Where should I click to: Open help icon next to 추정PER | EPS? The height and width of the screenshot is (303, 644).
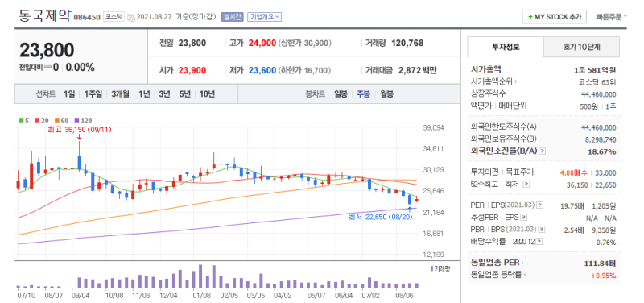(524, 217)
